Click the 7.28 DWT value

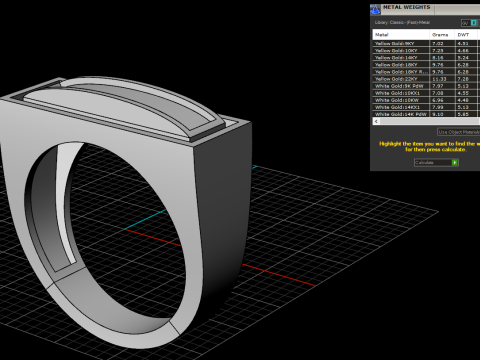[x=463, y=79]
